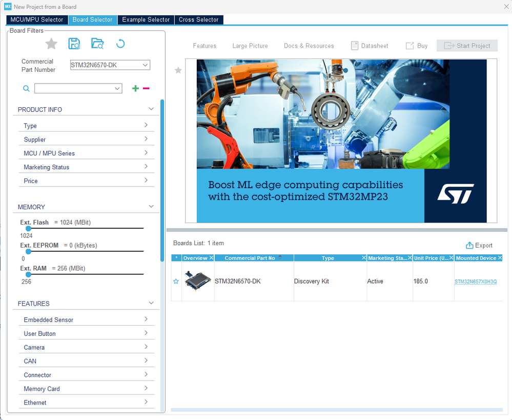The image size is (512, 420).
Task: Click the Ext. EEPROM slider handle
Action: (x=28, y=251)
